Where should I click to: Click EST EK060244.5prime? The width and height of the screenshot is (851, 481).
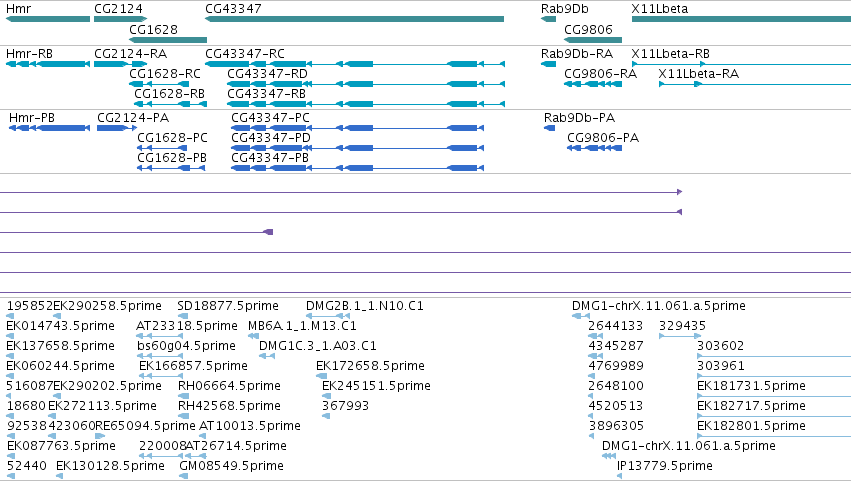[9, 376]
